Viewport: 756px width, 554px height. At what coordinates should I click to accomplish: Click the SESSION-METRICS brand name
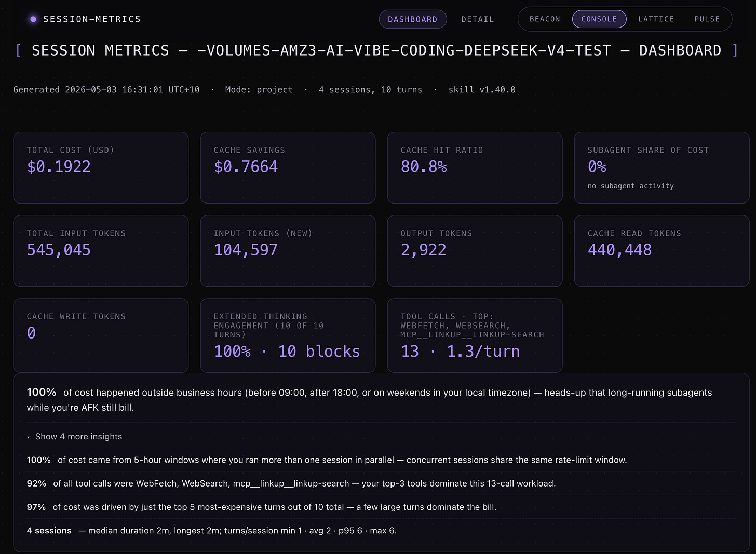92,19
